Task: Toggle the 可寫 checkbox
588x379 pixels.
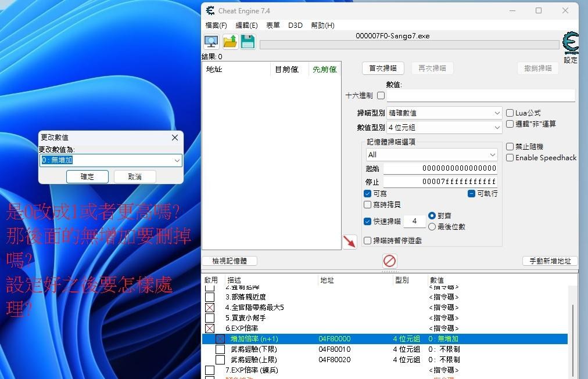Action: [367, 194]
